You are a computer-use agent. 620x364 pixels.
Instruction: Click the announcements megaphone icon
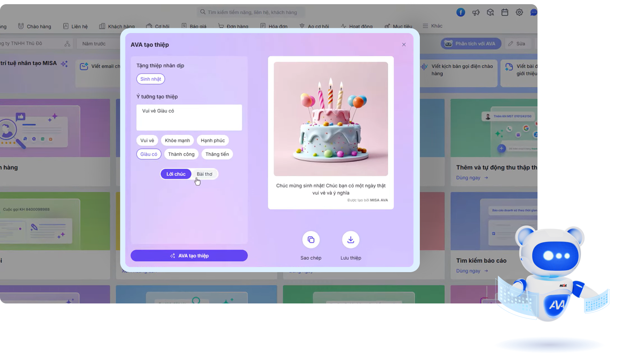(476, 12)
